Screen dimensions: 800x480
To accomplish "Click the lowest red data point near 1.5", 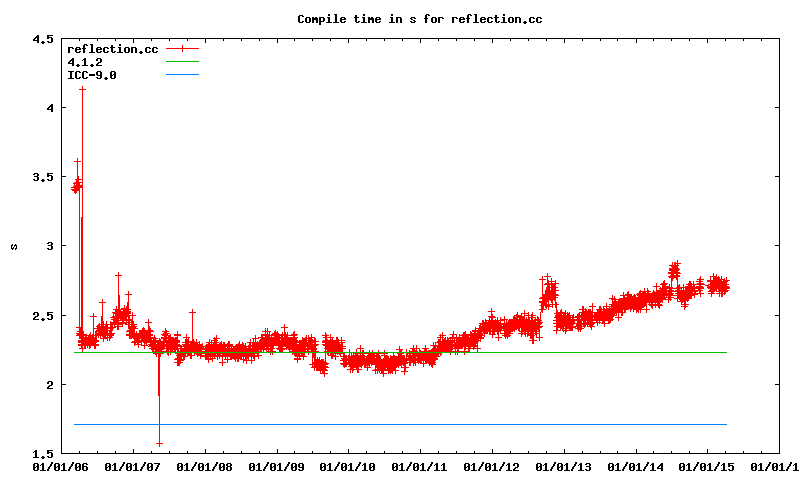I will pyautogui.click(x=159, y=443).
